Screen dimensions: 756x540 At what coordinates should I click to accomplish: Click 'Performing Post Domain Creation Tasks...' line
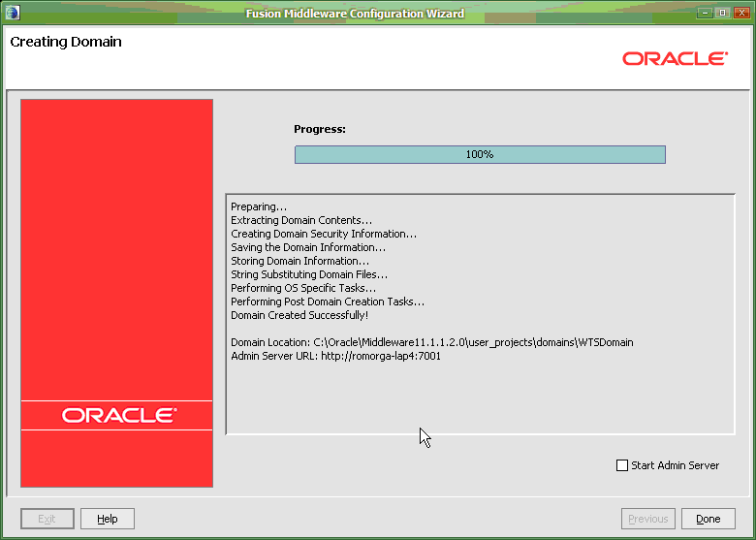pyautogui.click(x=328, y=302)
